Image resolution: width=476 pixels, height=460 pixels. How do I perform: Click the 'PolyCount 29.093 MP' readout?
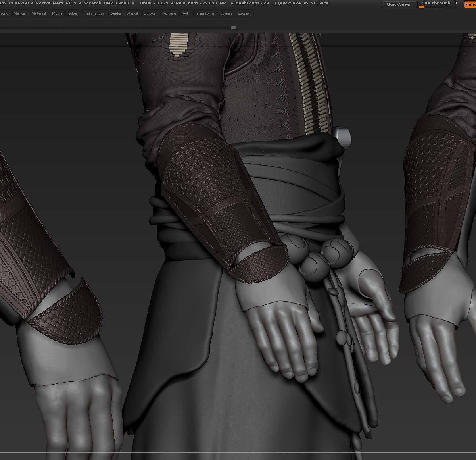tap(201, 3)
